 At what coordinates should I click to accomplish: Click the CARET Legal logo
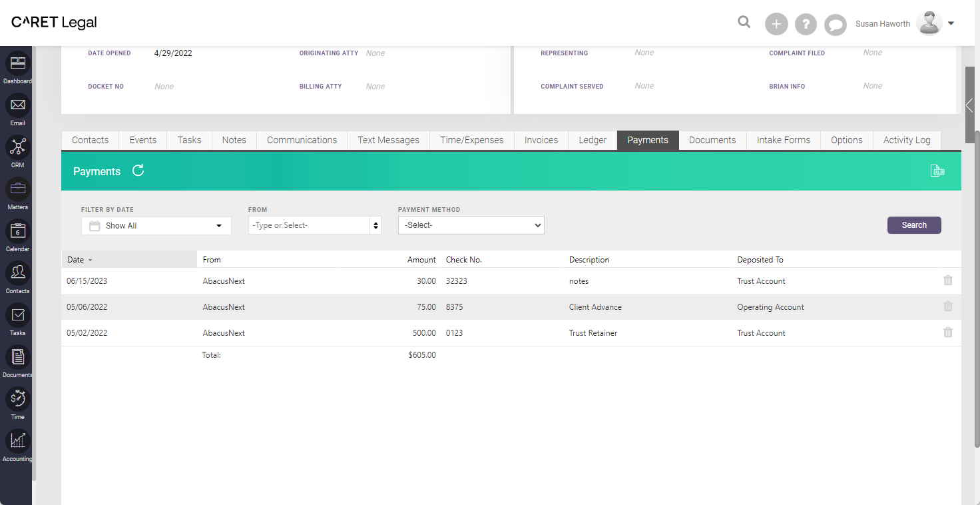54,23
